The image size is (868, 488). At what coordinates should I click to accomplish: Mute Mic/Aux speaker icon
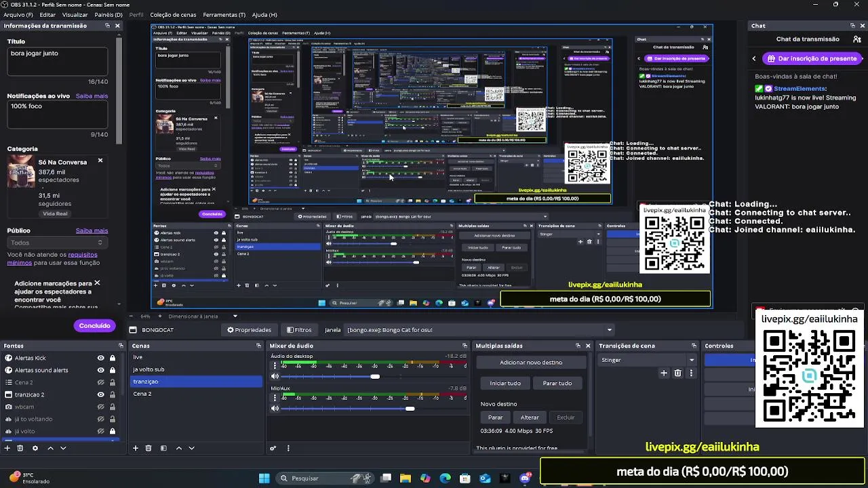[x=275, y=408]
